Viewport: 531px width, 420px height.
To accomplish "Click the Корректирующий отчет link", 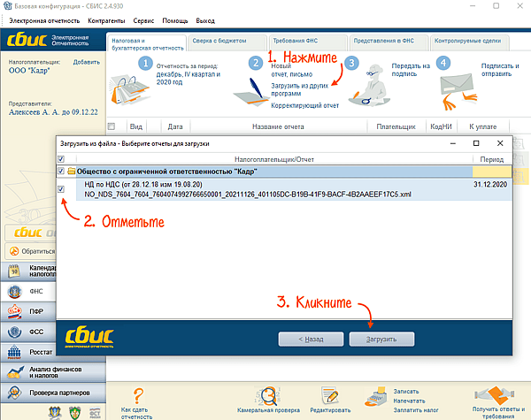I will [x=304, y=105].
